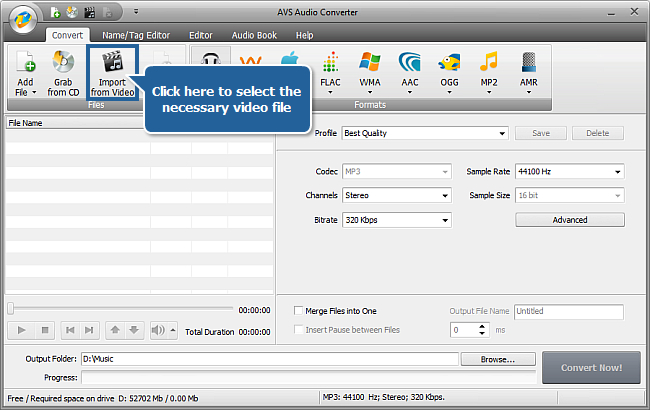The image size is (650, 410).
Task: Open the volume level arrow
Action: (x=173, y=330)
